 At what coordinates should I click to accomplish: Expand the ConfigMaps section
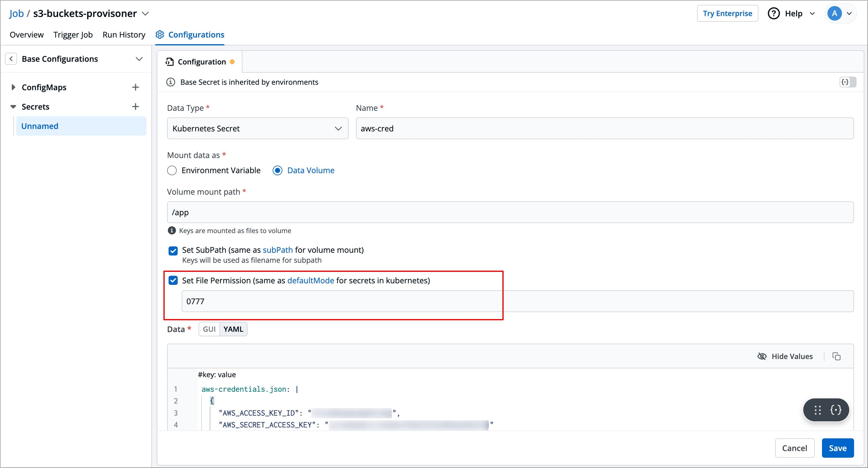coord(13,87)
